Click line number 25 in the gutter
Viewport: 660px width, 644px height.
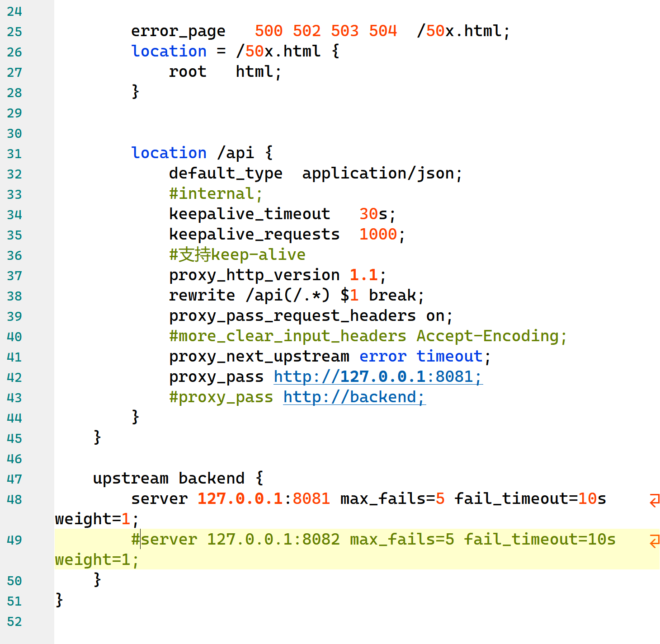click(14, 32)
